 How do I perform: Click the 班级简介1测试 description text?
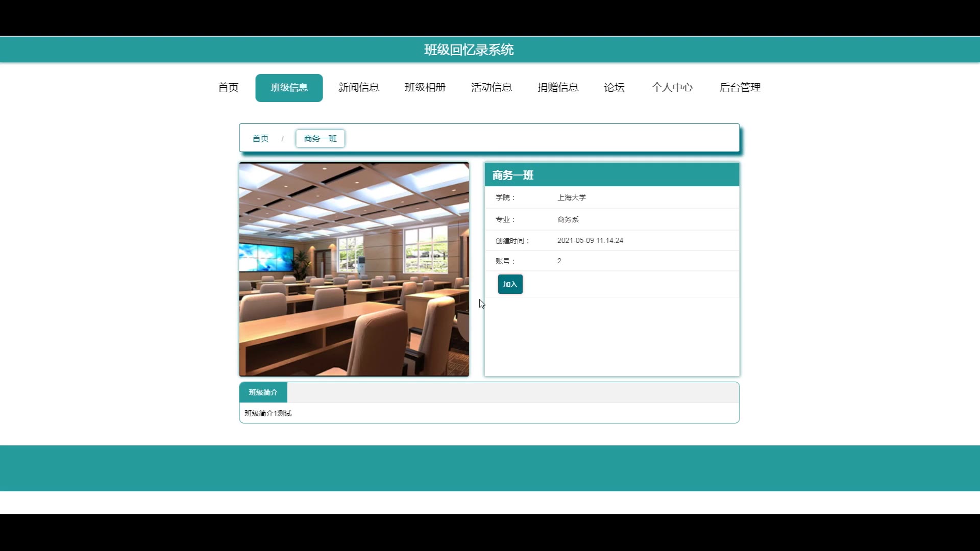[x=268, y=413]
